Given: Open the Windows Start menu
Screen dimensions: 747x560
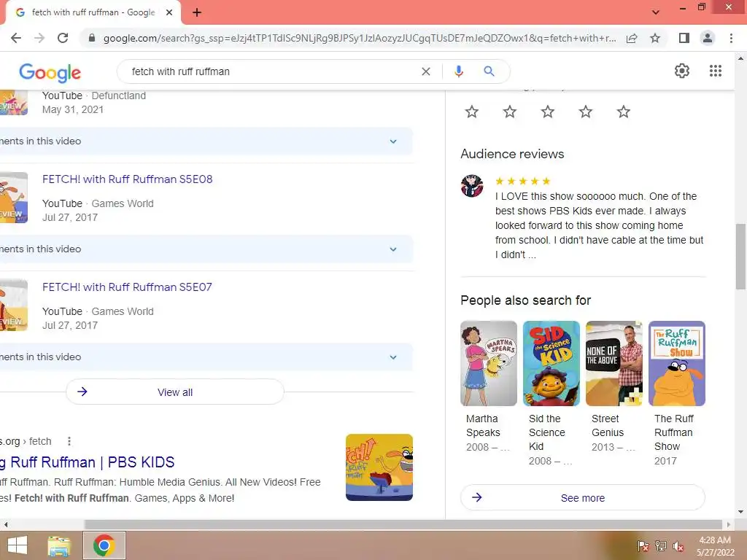Looking at the screenshot, I should pos(18,545).
